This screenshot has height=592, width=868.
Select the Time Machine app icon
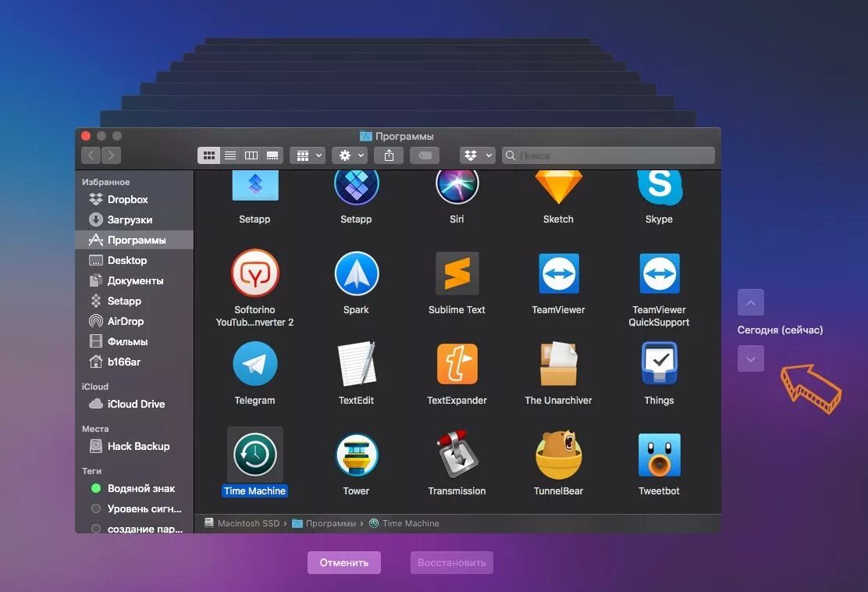254,455
